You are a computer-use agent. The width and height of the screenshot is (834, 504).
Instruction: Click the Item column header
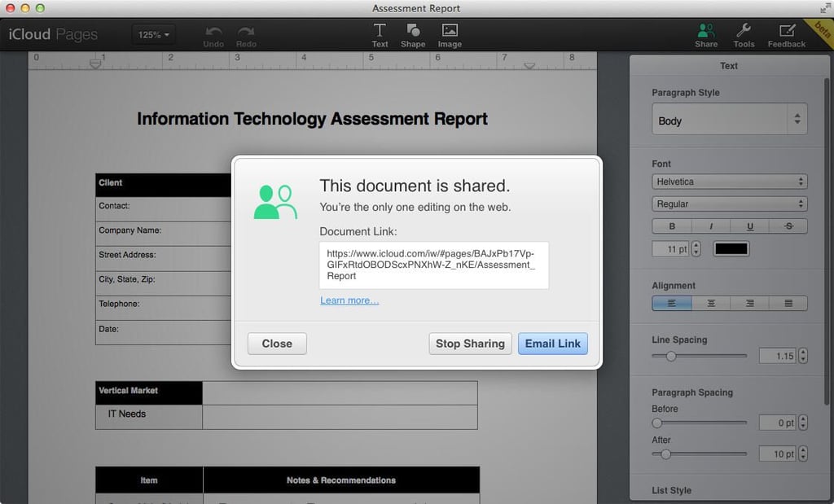click(149, 480)
